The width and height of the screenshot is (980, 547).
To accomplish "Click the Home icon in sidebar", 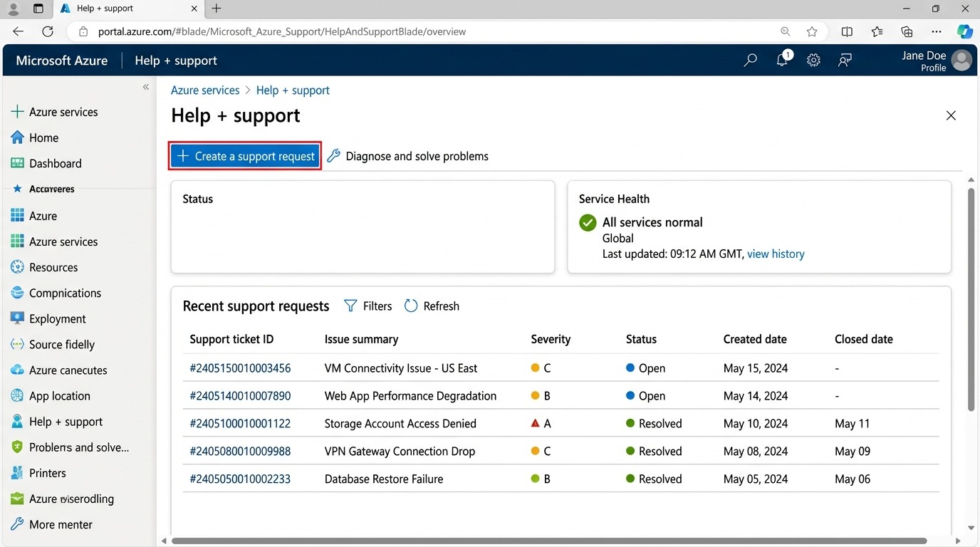I will [18, 137].
